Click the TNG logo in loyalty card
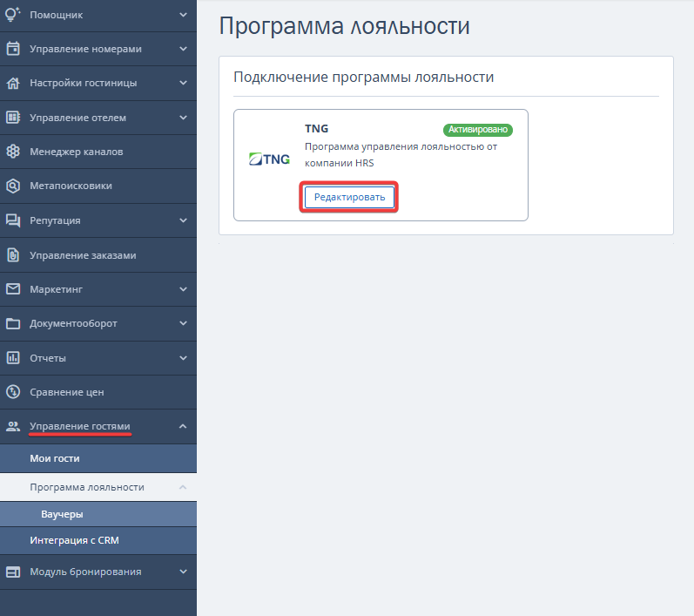 click(x=269, y=159)
